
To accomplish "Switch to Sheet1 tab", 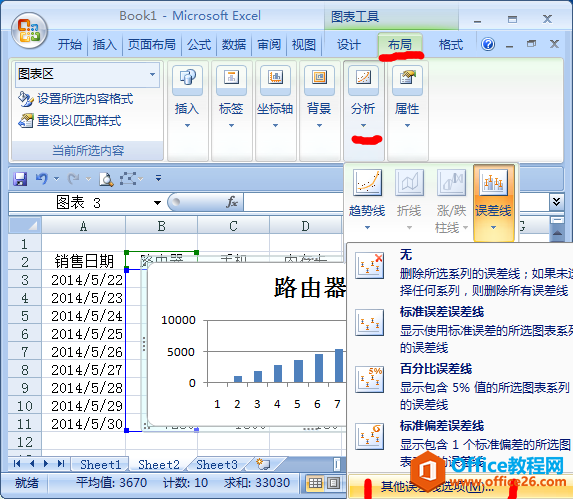I will [x=100, y=464].
